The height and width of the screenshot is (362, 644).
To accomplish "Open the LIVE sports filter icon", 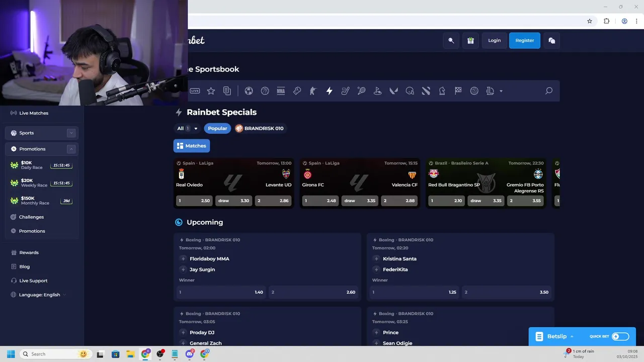I will pyautogui.click(x=195, y=91).
